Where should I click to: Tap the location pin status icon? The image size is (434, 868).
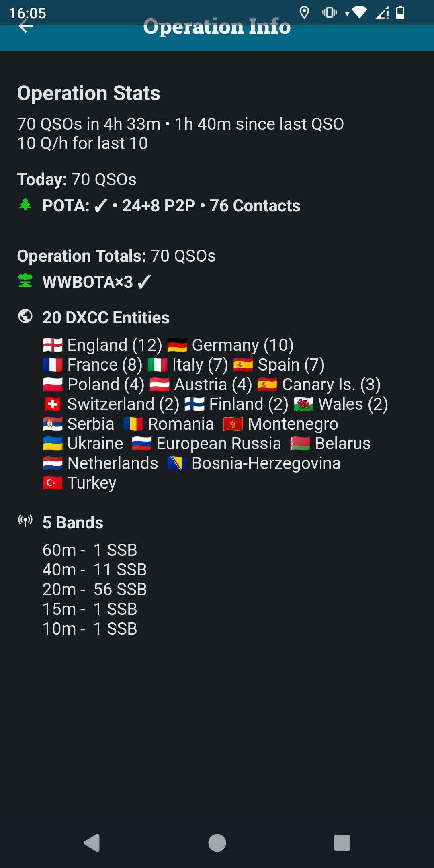[x=304, y=13]
